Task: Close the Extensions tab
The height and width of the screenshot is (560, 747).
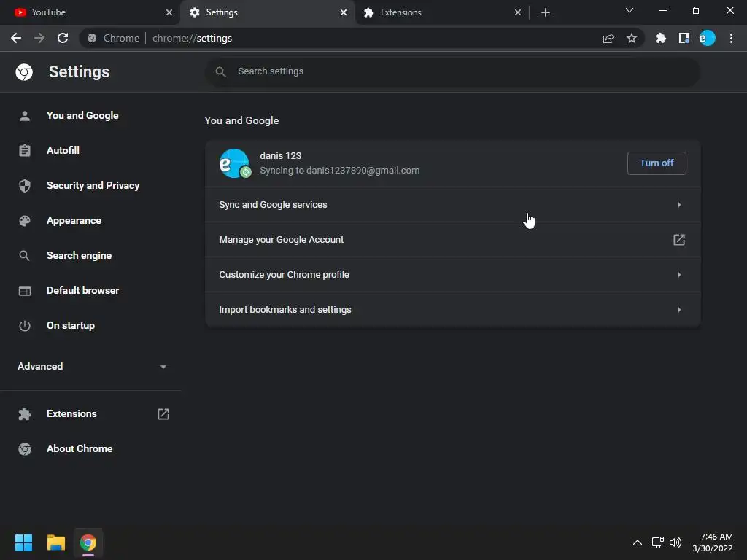Action: [518, 12]
